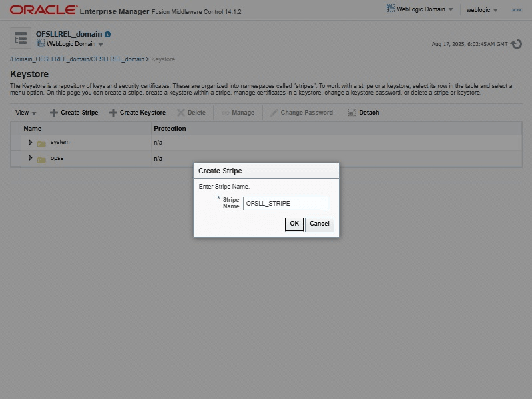Click the Create Stripe dialog title bar
Image resolution: width=532 pixels, height=399 pixels.
point(266,171)
